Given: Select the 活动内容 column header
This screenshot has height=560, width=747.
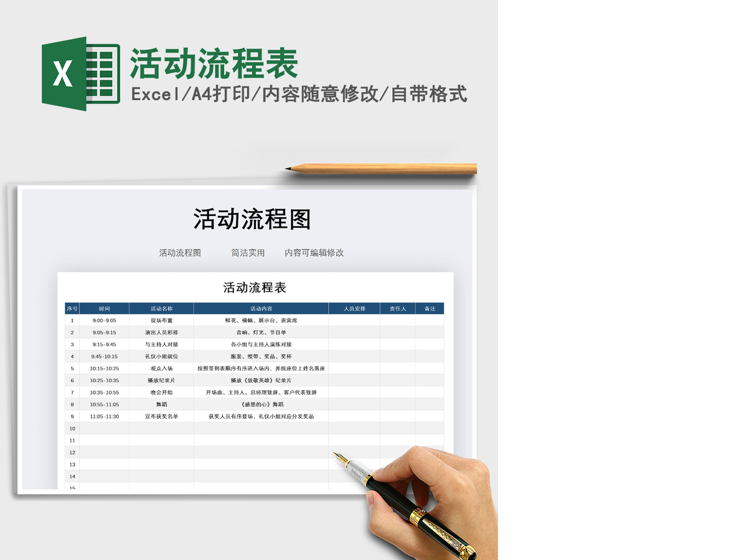Looking at the screenshot, I should 261,309.
